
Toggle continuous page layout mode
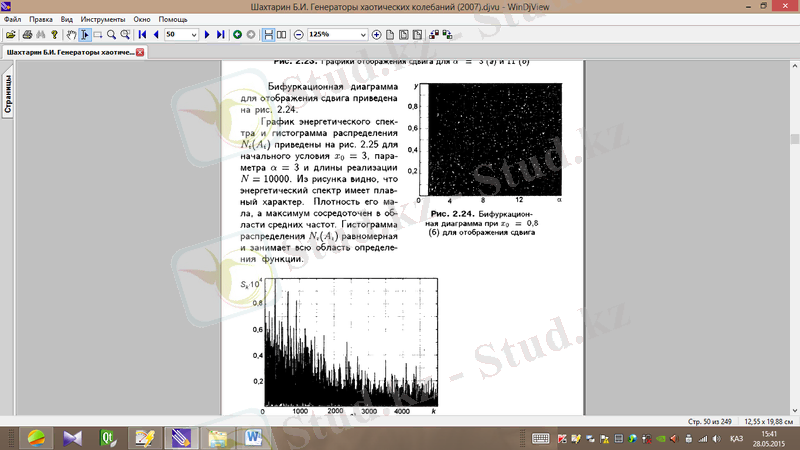[x=267, y=34]
